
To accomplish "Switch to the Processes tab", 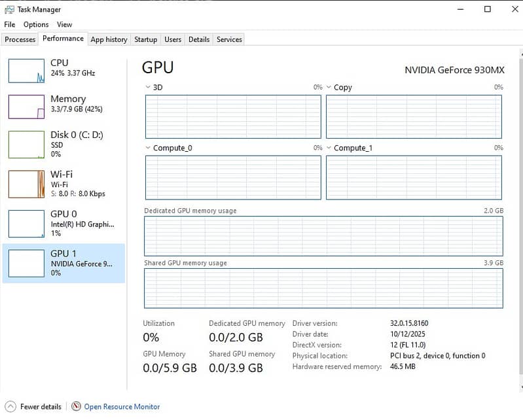I will tap(20, 39).
